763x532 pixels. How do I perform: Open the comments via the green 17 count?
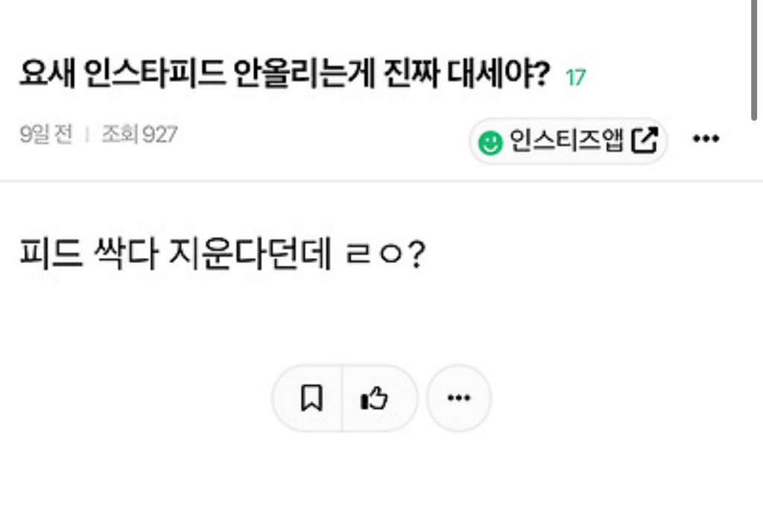point(575,77)
